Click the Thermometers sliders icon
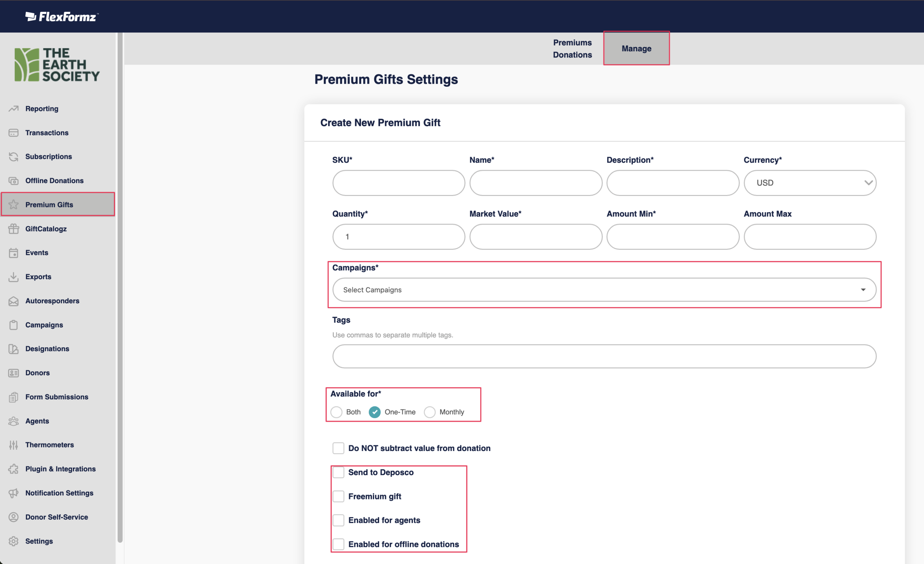Viewport: 924px width, 564px height. [x=13, y=445]
